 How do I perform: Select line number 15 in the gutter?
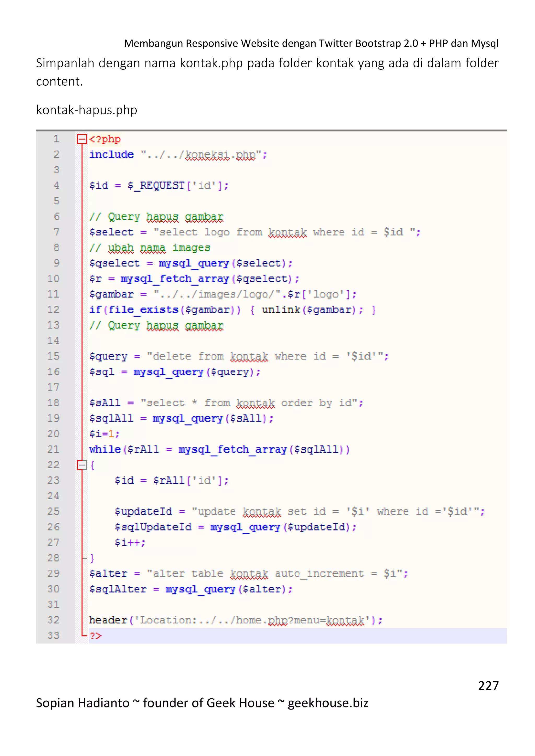coord(53,356)
